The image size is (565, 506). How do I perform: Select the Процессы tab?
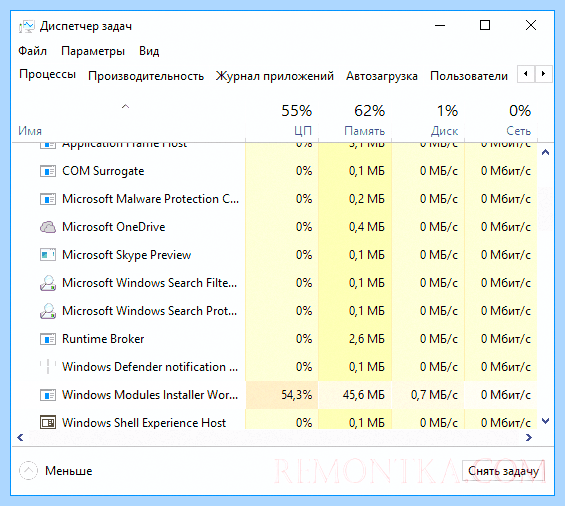tap(48, 74)
